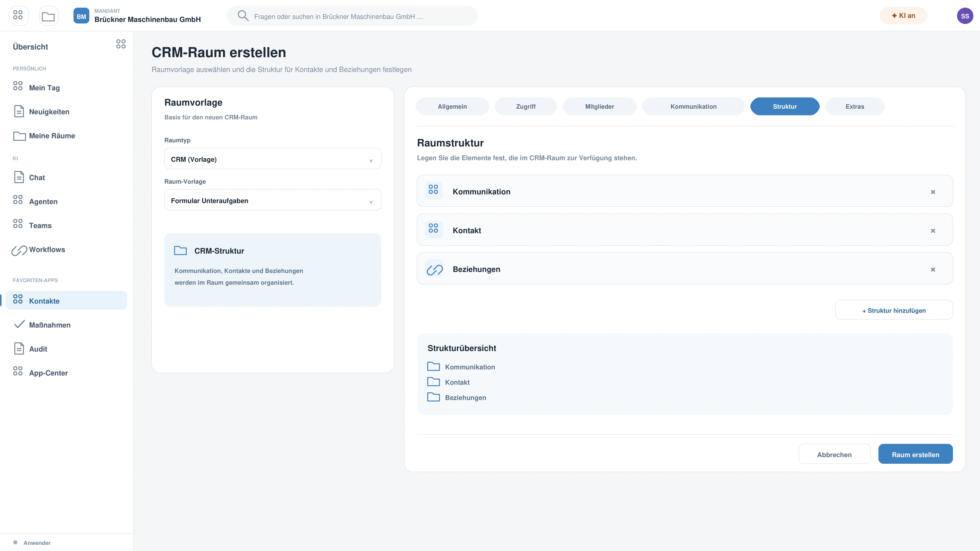Click Kontakt folder icon in Strukturübersicht

pos(433,381)
